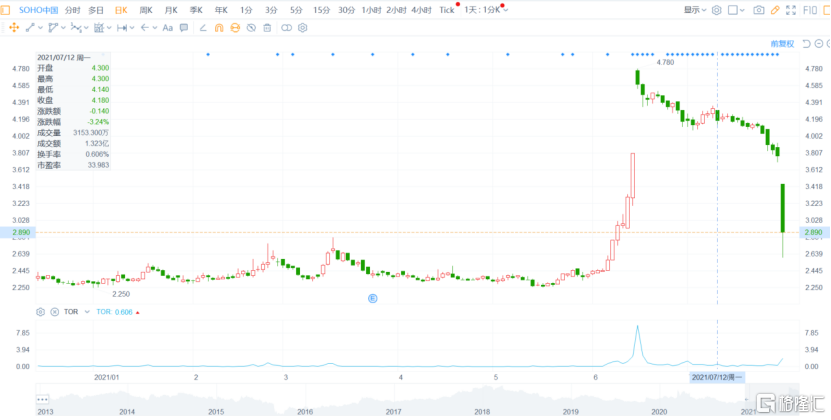Close the TOR indicator with x icon
The width and height of the screenshot is (831, 420).
[x=54, y=312]
